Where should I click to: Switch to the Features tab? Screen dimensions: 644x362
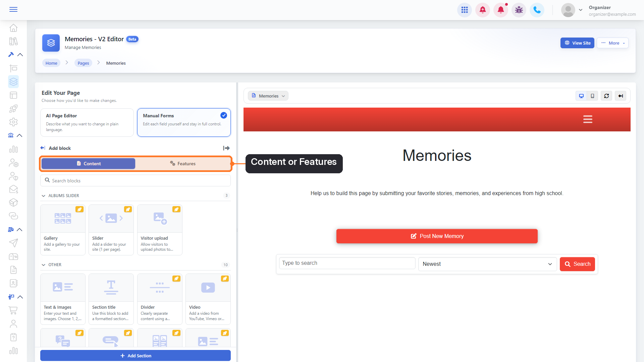183,164
